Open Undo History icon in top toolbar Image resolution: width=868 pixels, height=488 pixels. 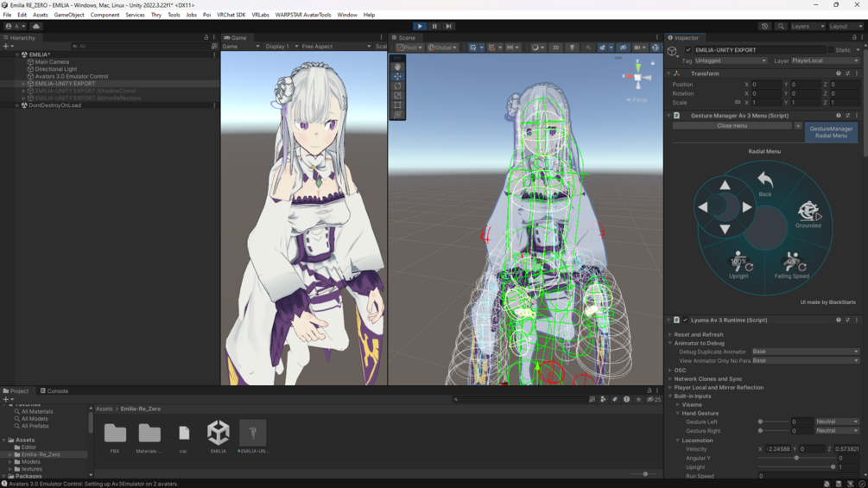(x=765, y=26)
